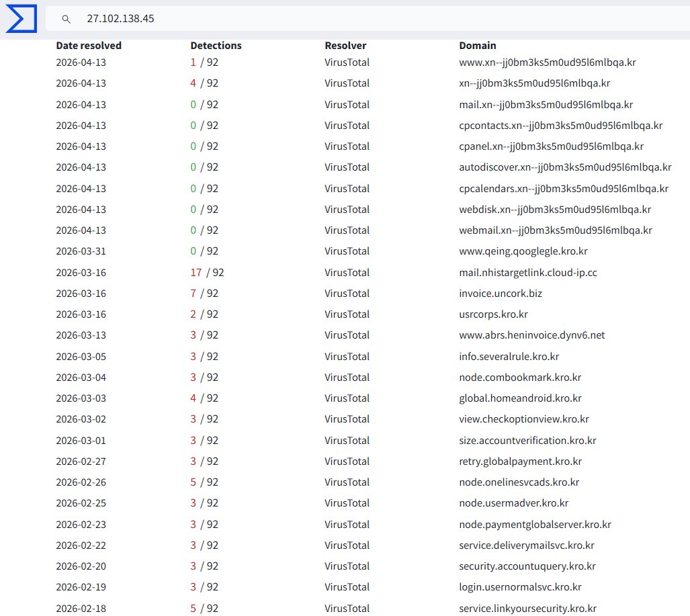Open domain mail.xn--jj0bm3ks5m0ud95l6mlbqa.kr
This screenshot has width=690, height=616.
point(546,105)
